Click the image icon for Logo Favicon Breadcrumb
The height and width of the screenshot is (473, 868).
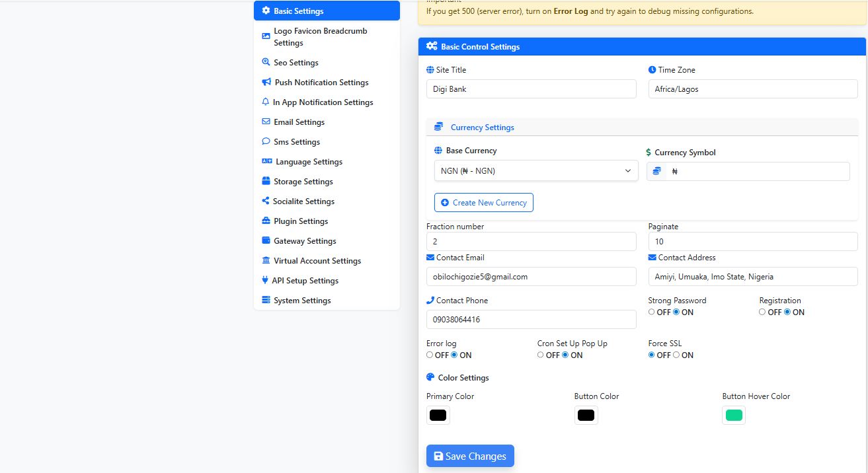(x=266, y=36)
